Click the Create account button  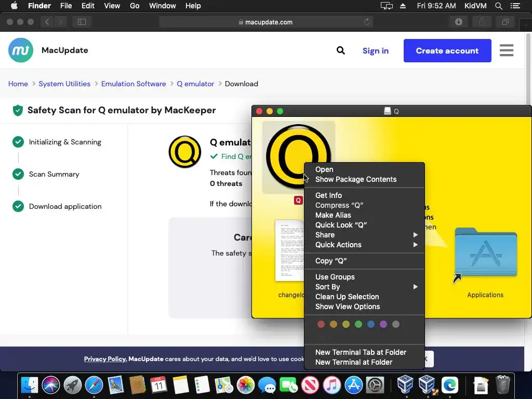coord(447,50)
